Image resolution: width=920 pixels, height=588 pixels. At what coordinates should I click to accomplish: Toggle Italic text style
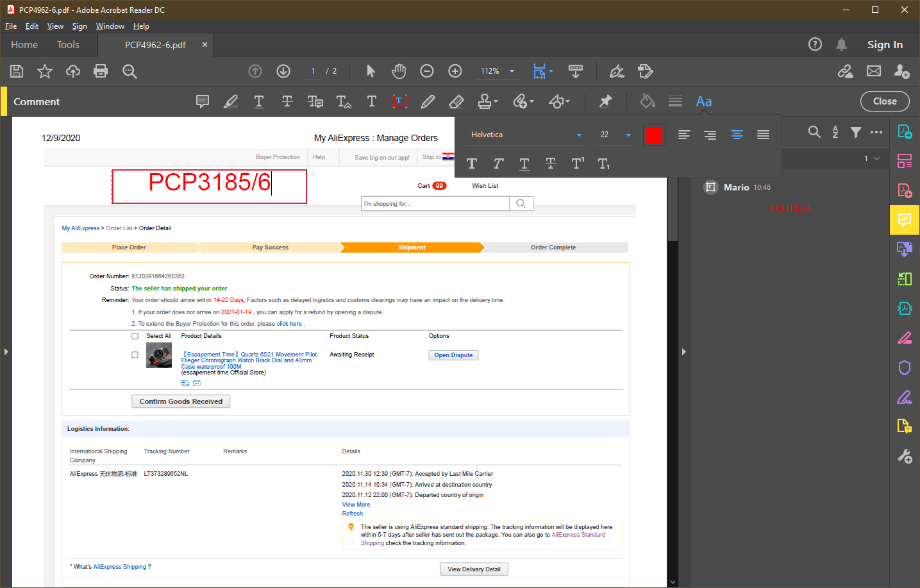tap(498, 164)
